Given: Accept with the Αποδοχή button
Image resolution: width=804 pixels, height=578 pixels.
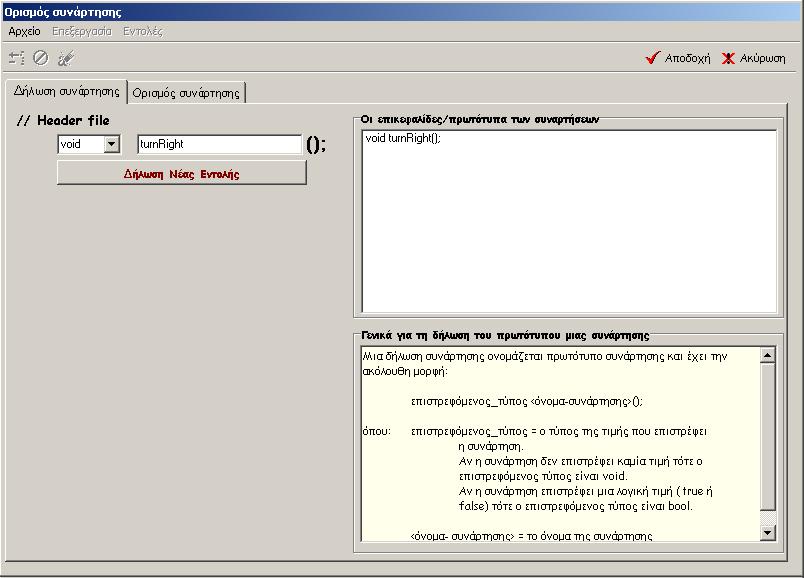Looking at the screenshot, I should [x=677, y=58].
